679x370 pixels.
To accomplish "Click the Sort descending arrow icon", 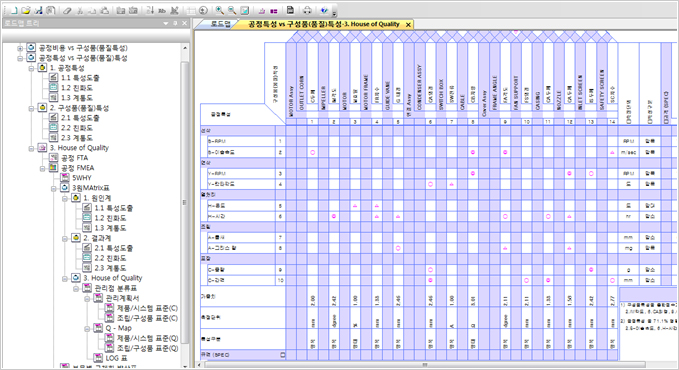I will pyautogui.click(x=150, y=10).
